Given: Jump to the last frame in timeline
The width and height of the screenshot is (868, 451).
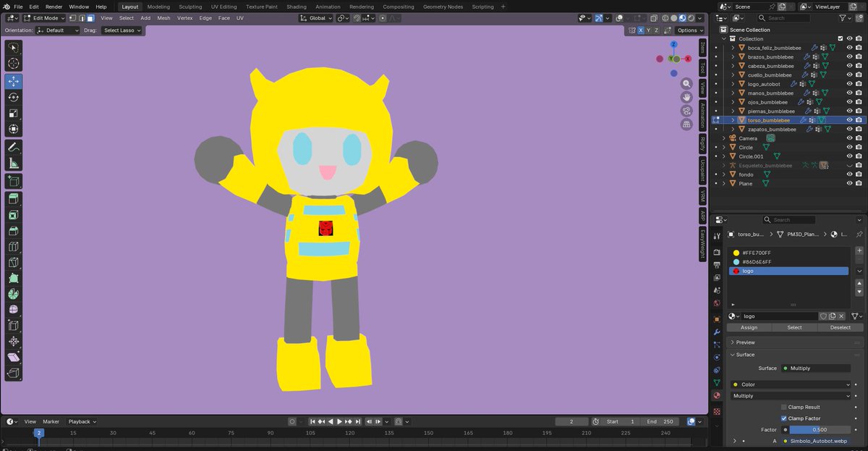Looking at the screenshot, I should [358, 421].
